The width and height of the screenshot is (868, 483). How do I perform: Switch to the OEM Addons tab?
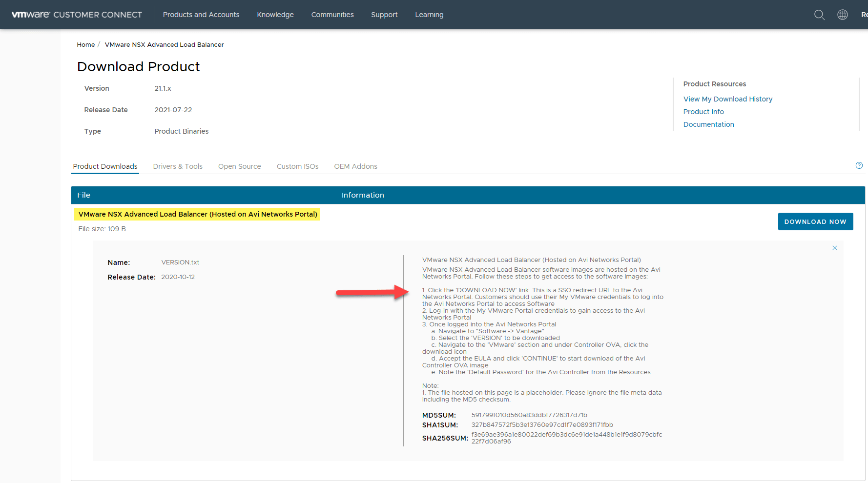(355, 166)
